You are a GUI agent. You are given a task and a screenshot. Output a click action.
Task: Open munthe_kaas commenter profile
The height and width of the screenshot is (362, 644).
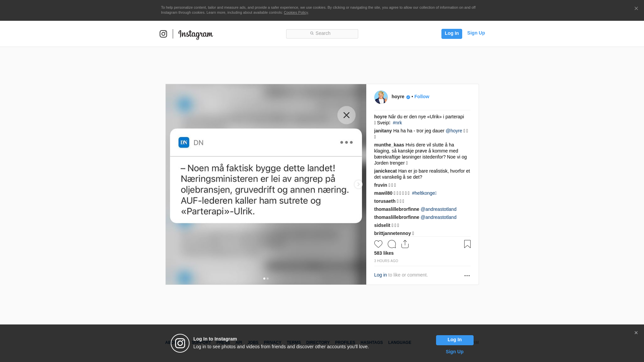389,145
